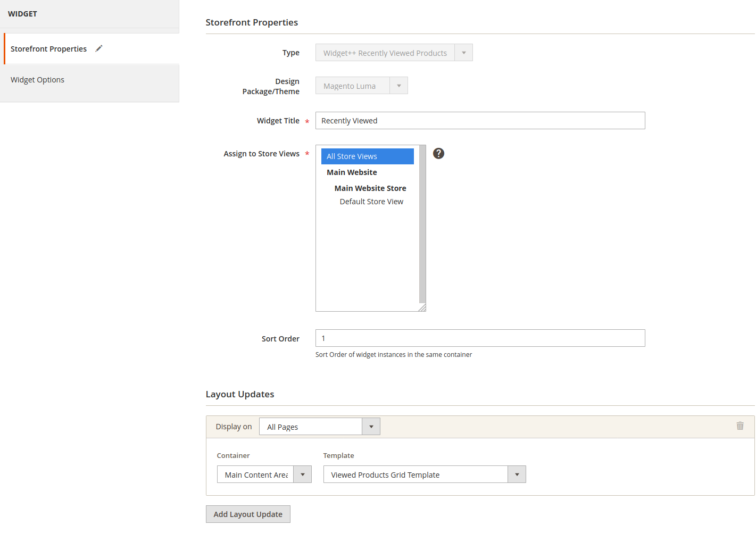Open the Storefront Properties tab
756x550 pixels.
tap(48, 49)
